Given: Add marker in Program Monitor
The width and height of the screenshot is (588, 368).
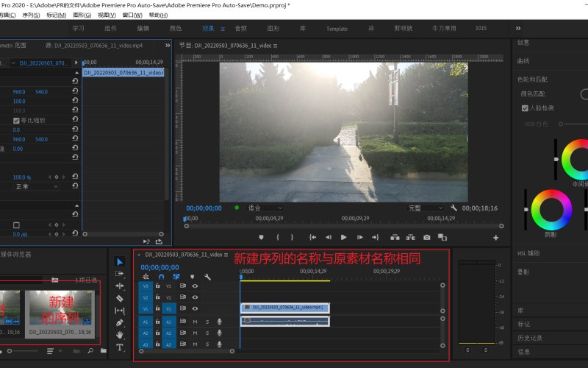Looking at the screenshot, I should 262,237.
